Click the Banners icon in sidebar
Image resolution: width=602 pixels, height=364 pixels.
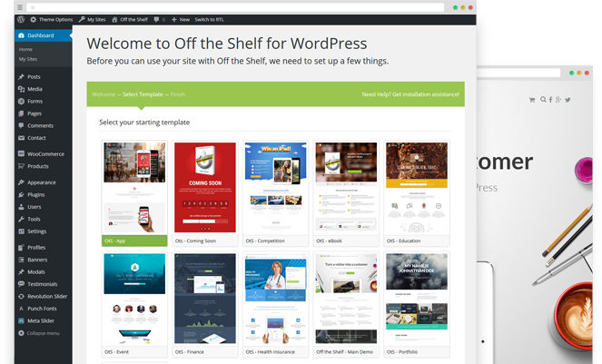point(21,260)
